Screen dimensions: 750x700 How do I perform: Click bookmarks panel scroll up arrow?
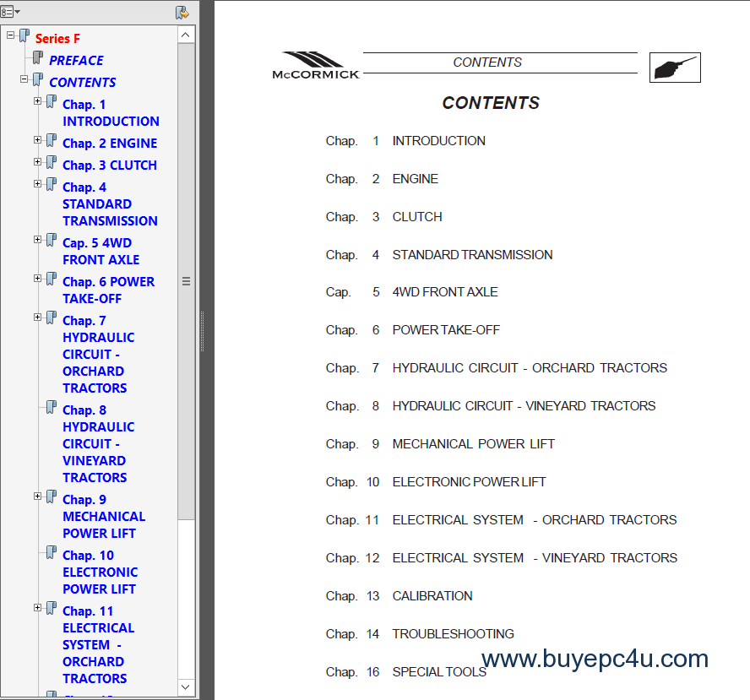pos(186,35)
